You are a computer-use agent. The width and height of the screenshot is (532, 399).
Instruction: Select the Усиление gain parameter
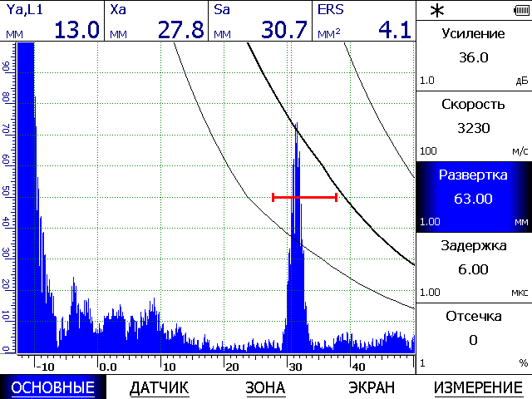tap(474, 57)
